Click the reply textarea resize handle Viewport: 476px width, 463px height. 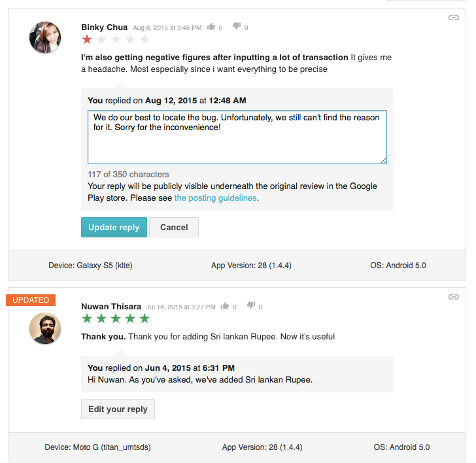pyautogui.click(x=383, y=160)
